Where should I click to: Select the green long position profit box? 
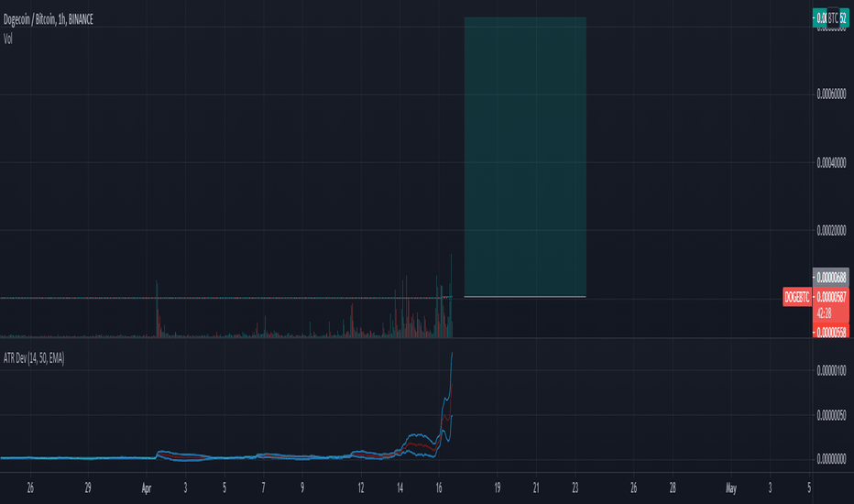[x=525, y=157]
